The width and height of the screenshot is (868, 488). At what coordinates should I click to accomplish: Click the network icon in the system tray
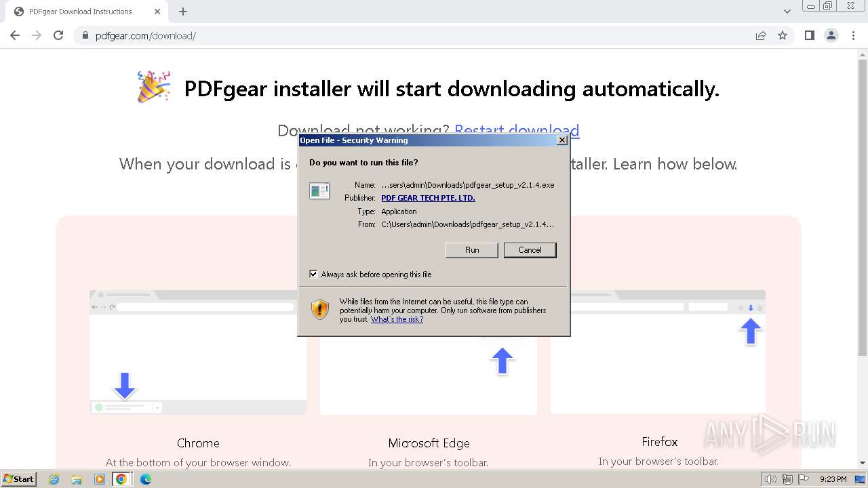787,479
